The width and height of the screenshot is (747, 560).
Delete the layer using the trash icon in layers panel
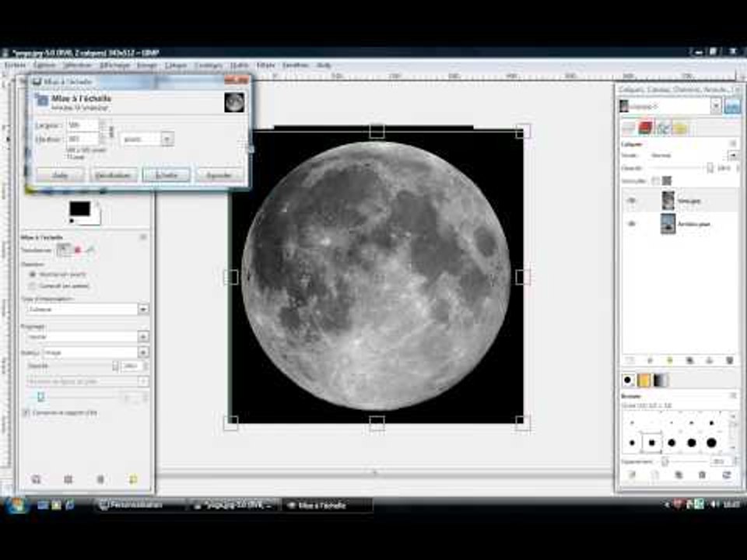coord(729,360)
